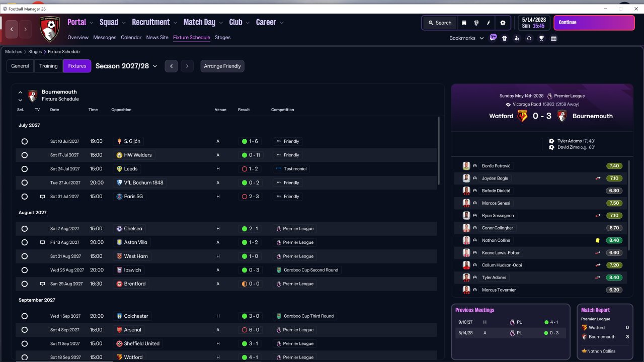Open the trophy icon in bookmarks bar
The height and width of the screenshot is (362, 644).
point(541,38)
